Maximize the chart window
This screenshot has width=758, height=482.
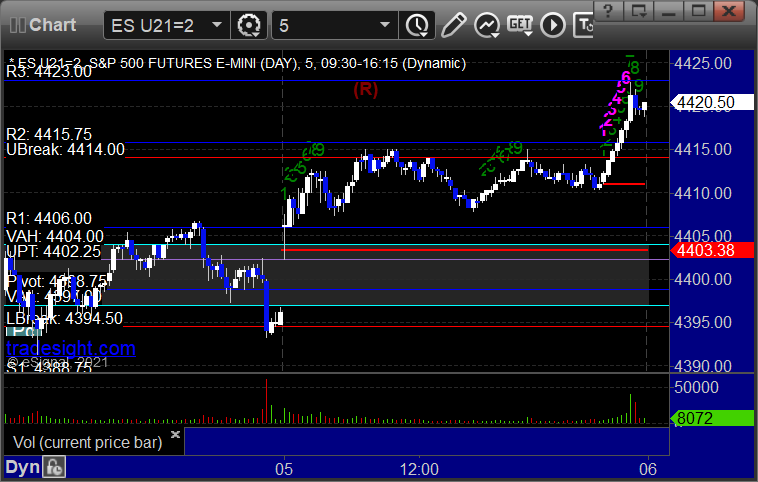[698, 10]
